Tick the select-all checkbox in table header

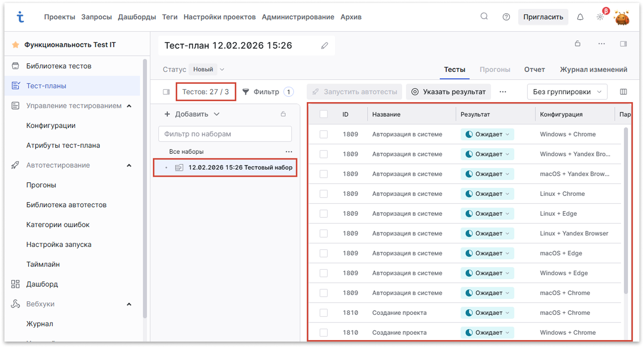323,114
